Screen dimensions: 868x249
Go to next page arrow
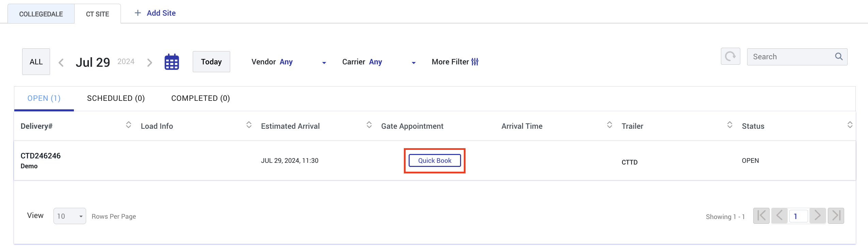coord(818,216)
